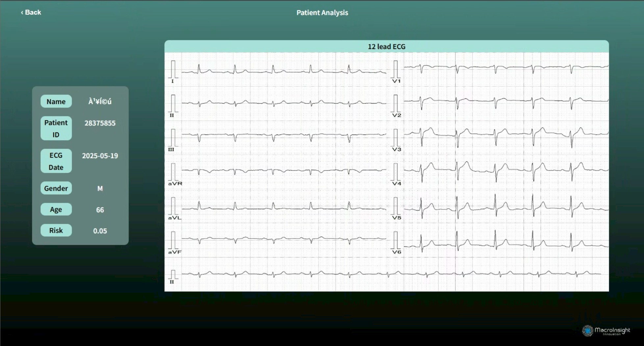Select the Age label pill
The image size is (644, 346).
(x=56, y=209)
